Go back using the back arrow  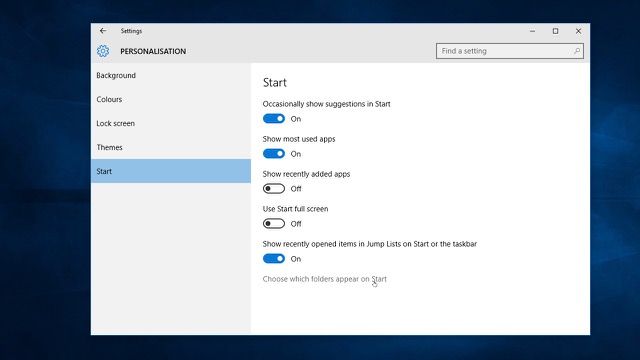tap(103, 31)
